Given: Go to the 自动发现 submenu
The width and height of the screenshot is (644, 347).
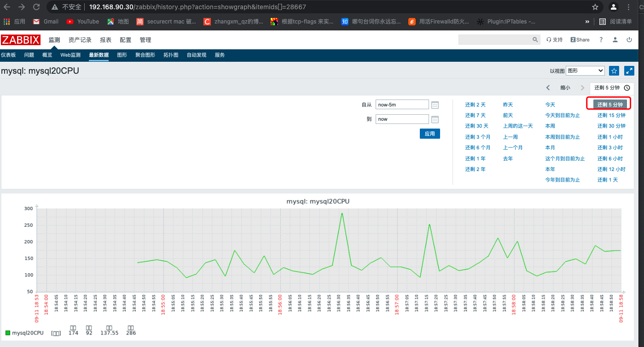Looking at the screenshot, I should [197, 55].
